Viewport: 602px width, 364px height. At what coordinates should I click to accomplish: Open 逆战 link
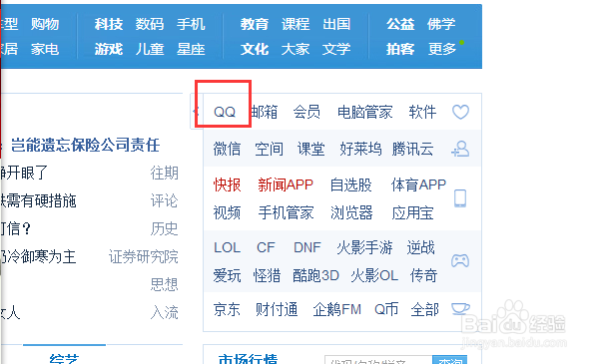click(420, 247)
